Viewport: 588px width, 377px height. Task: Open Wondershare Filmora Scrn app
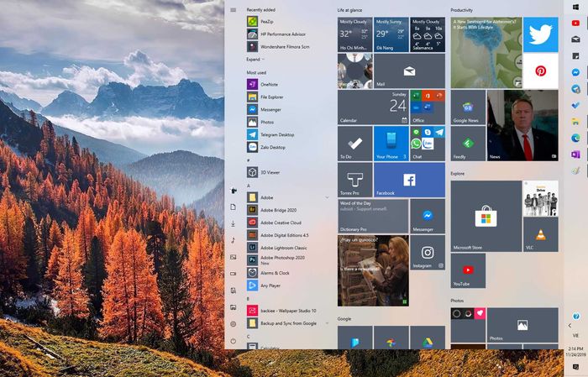[x=287, y=47]
